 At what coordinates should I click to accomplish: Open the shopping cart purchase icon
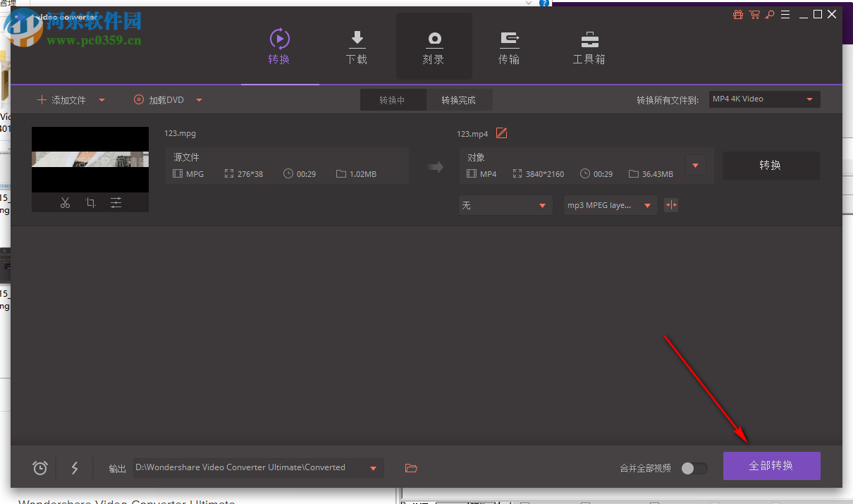pos(754,14)
